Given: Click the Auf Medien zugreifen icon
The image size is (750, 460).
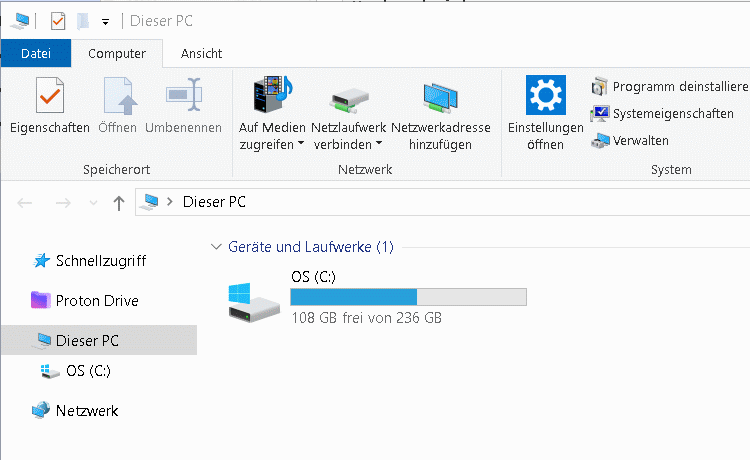Looking at the screenshot, I should click(x=273, y=94).
